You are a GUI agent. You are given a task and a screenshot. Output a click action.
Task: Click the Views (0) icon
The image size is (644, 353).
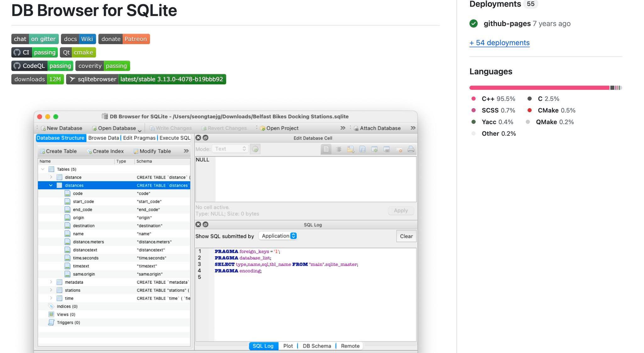pyautogui.click(x=51, y=314)
